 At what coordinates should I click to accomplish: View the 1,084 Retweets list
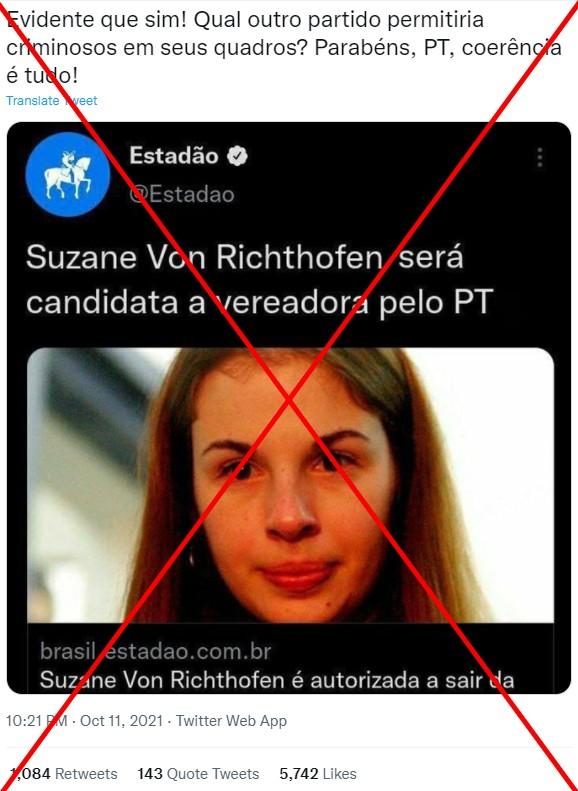[64, 774]
